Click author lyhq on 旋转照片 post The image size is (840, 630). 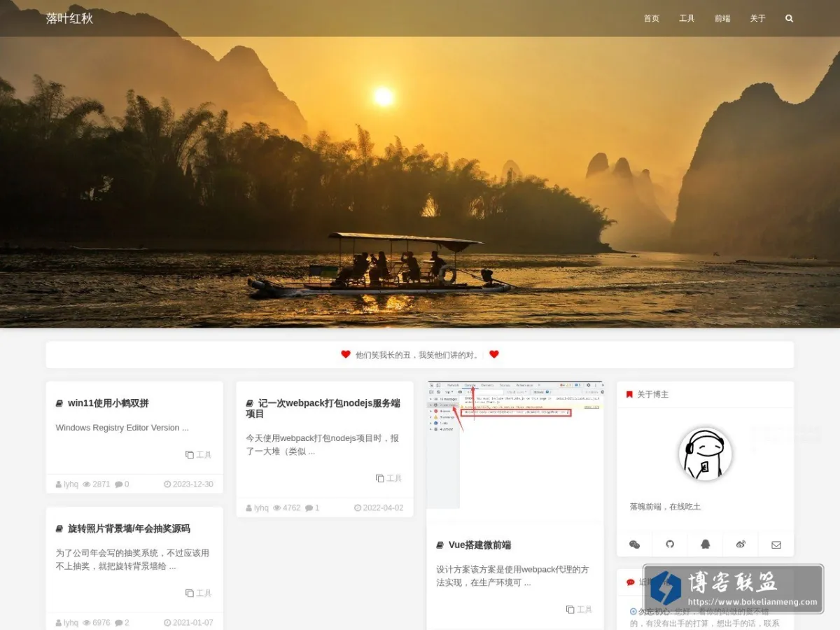67,623
